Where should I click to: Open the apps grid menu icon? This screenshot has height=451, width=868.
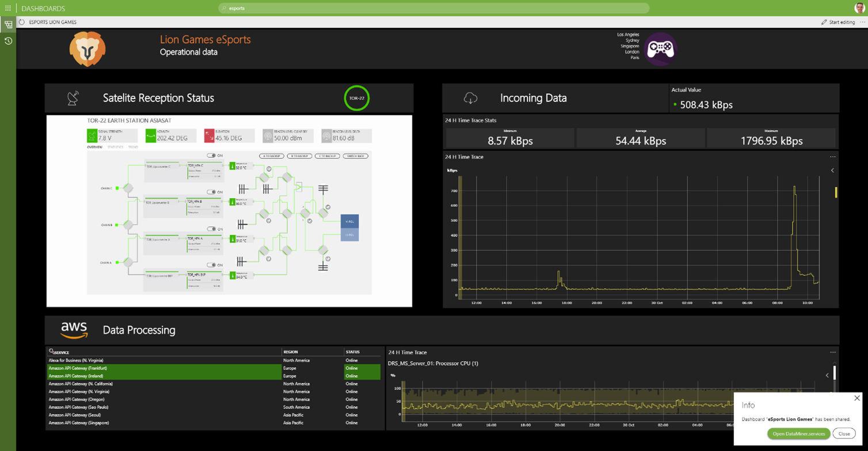coord(7,8)
